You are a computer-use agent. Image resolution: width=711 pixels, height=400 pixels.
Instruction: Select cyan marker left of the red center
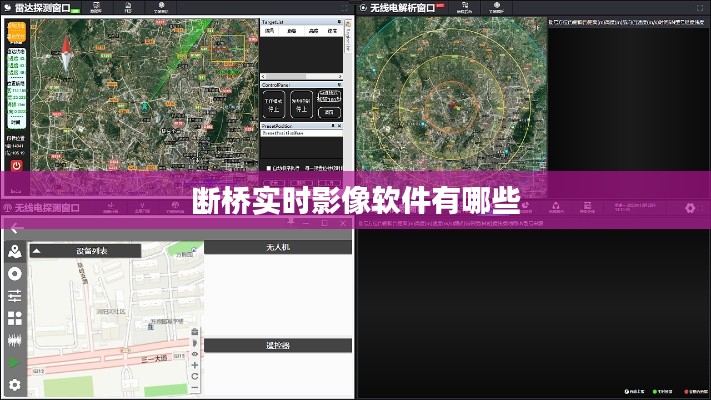[x=423, y=124]
